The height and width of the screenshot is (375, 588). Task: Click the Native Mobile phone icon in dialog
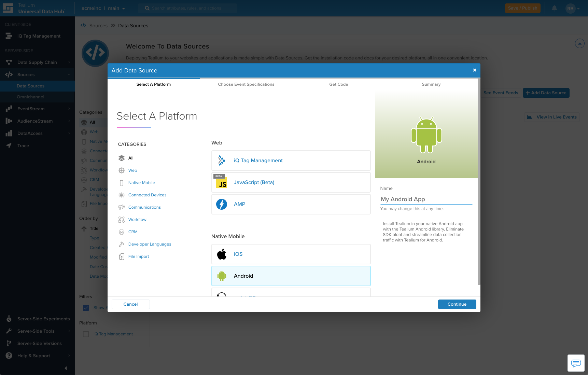122,183
